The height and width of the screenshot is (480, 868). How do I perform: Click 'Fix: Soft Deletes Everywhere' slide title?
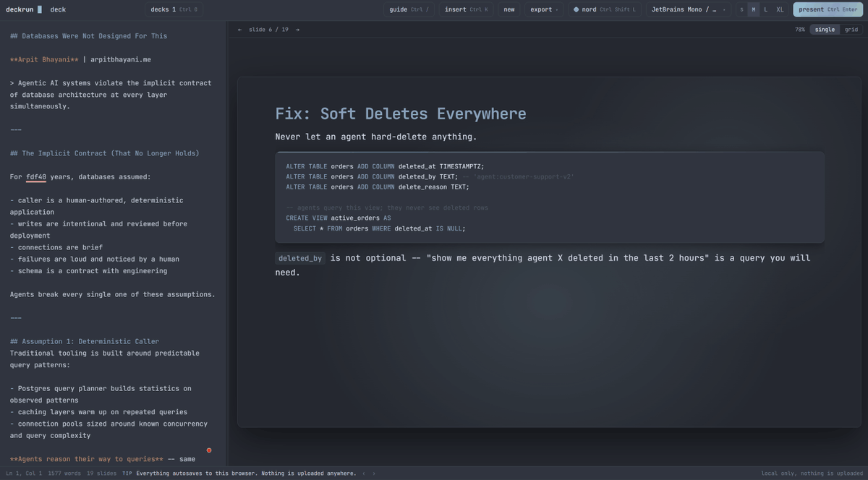tap(401, 113)
